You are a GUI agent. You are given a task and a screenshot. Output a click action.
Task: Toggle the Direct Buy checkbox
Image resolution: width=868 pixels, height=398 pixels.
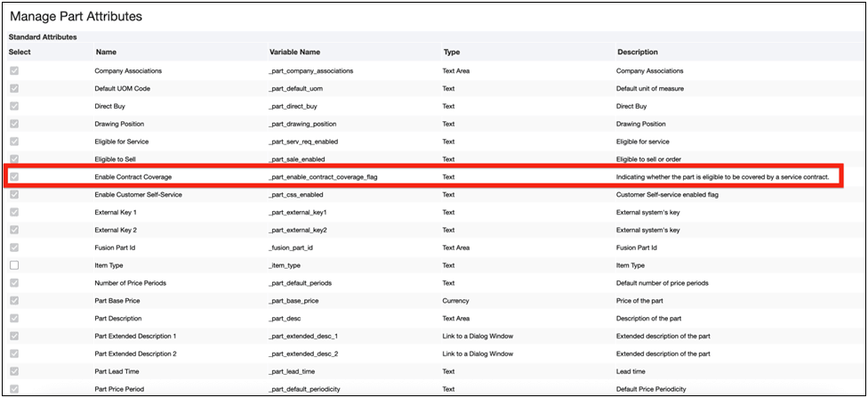click(14, 107)
